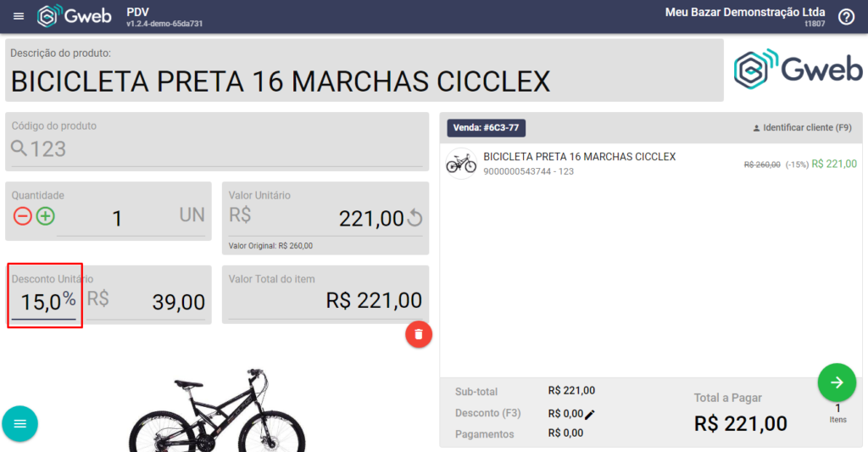Increase quantity with green plus icon

(46, 216)
